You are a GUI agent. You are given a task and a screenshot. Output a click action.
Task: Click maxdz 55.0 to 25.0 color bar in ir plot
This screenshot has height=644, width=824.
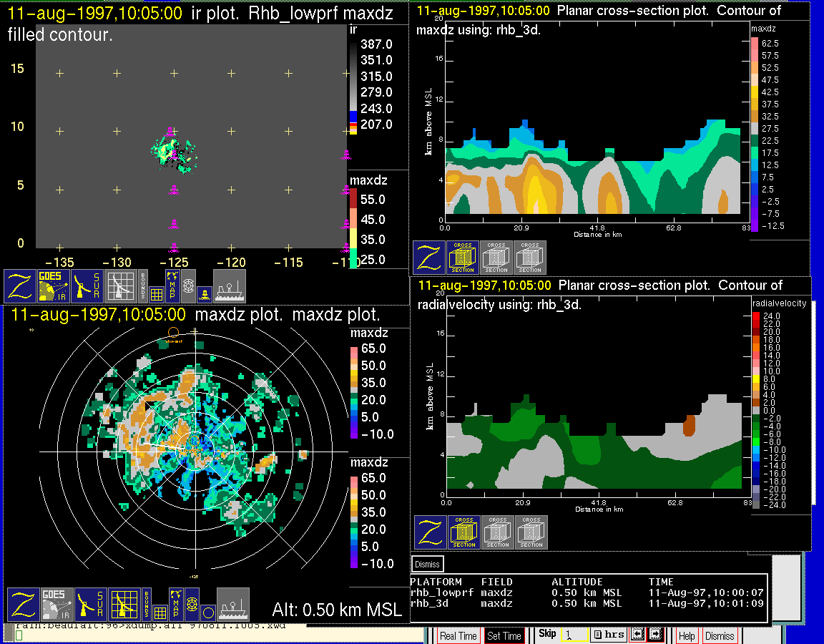(353, 229)
